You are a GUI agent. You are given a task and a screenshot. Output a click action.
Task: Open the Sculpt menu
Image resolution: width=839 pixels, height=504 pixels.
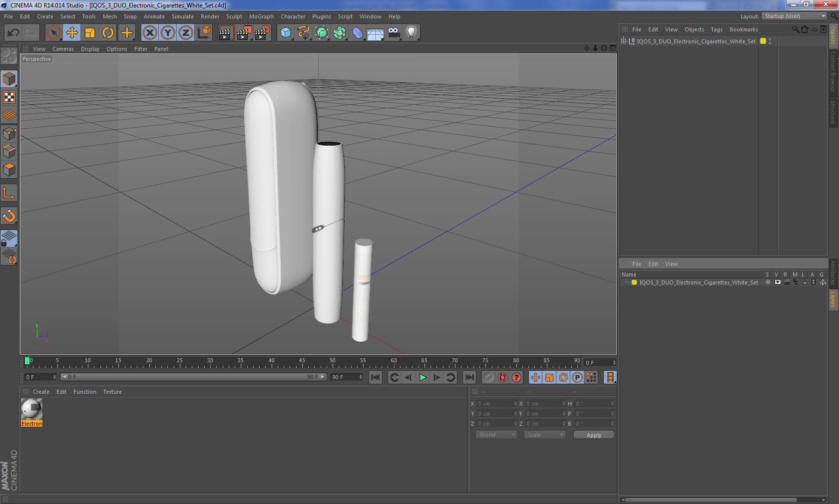[x=234, y=16]
